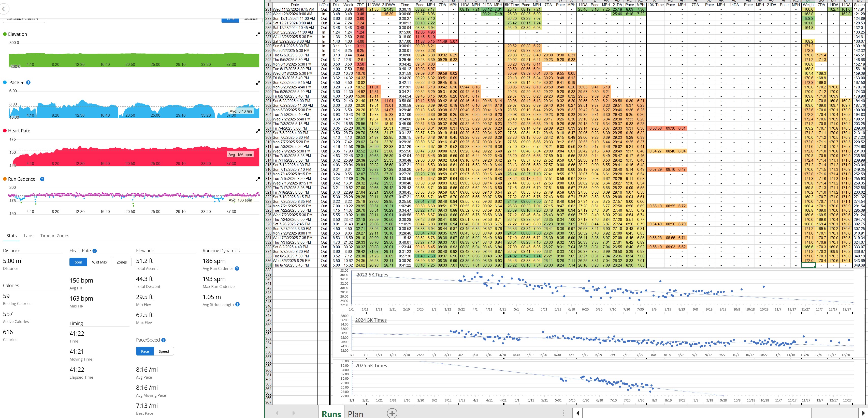Select the Pace toggle under Pace/Speed

(145, 351)
